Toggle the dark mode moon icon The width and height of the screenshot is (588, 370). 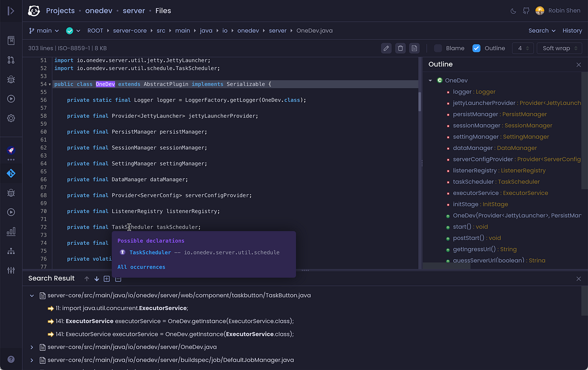tap(513, 10)
